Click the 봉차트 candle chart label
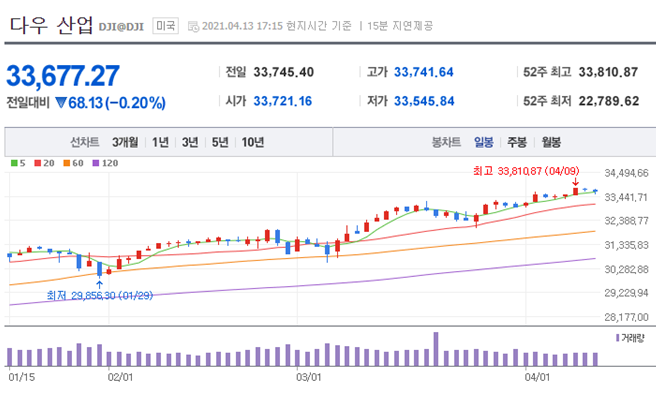 (446, 142)
